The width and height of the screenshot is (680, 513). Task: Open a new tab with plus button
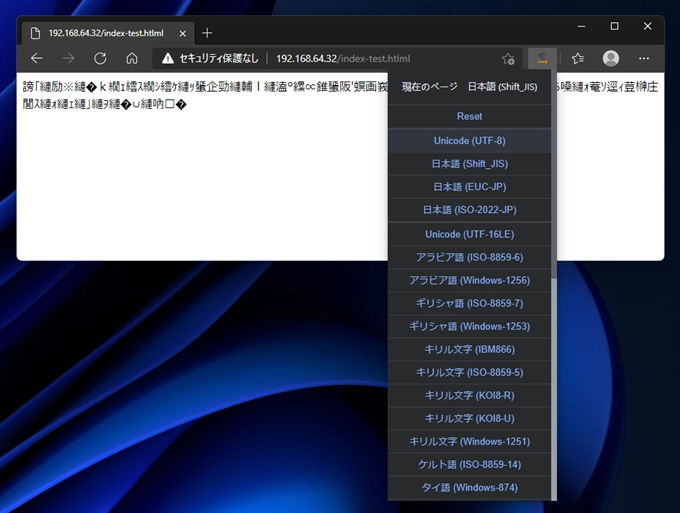pos(207,33)
